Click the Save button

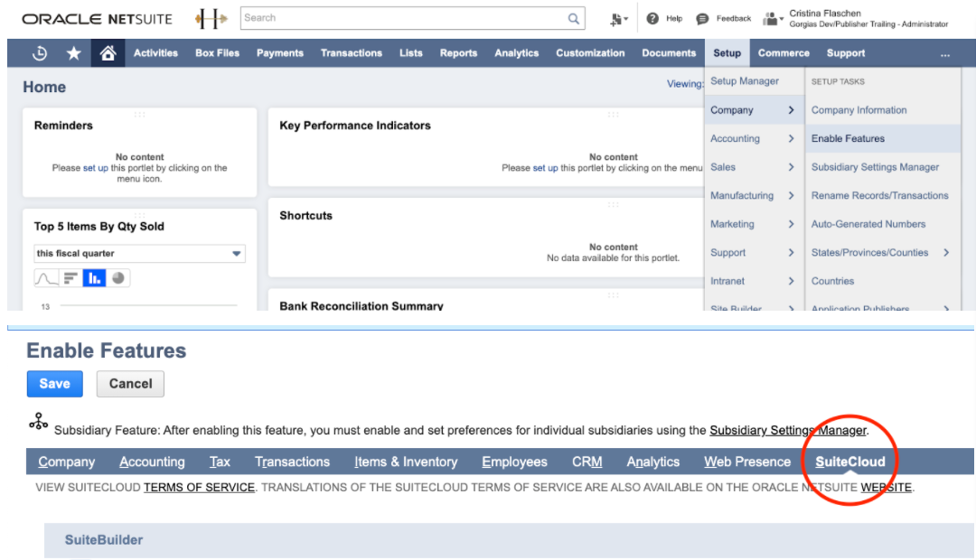(x=55, y=384)
